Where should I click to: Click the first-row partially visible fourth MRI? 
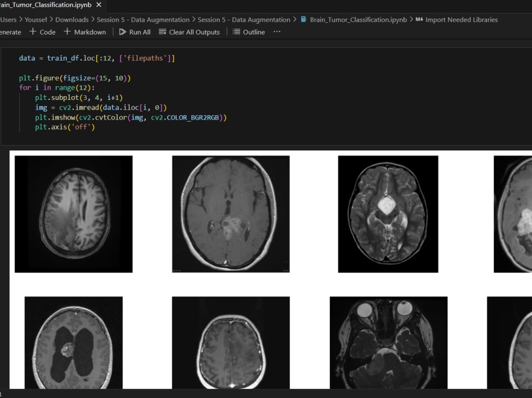[x=513, y=214]
